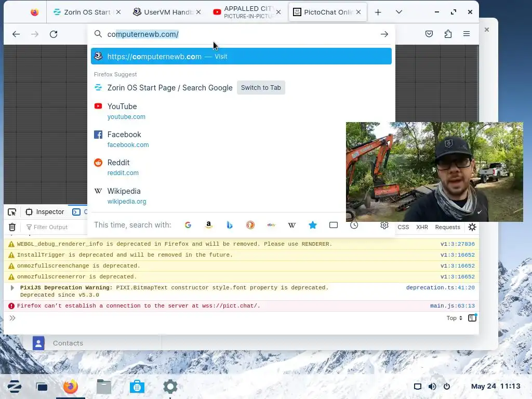Open Contacts in the background window

pyautogui.click(x=68, y=343)
